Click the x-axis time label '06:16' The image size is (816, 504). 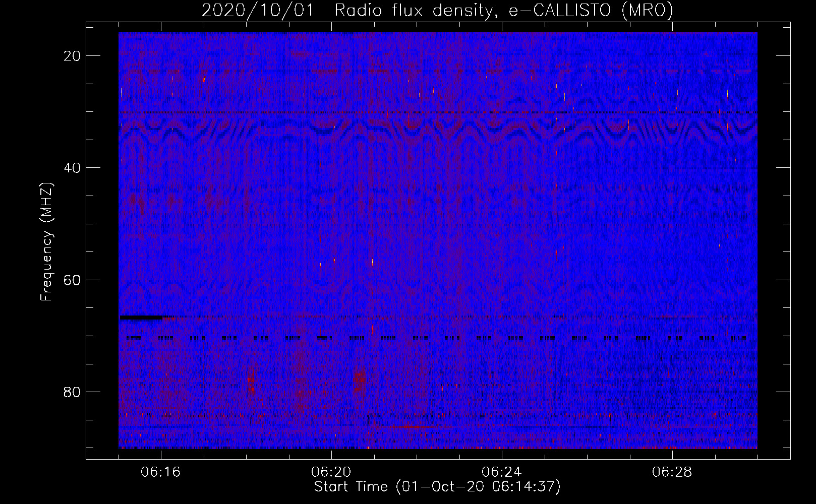161,472
